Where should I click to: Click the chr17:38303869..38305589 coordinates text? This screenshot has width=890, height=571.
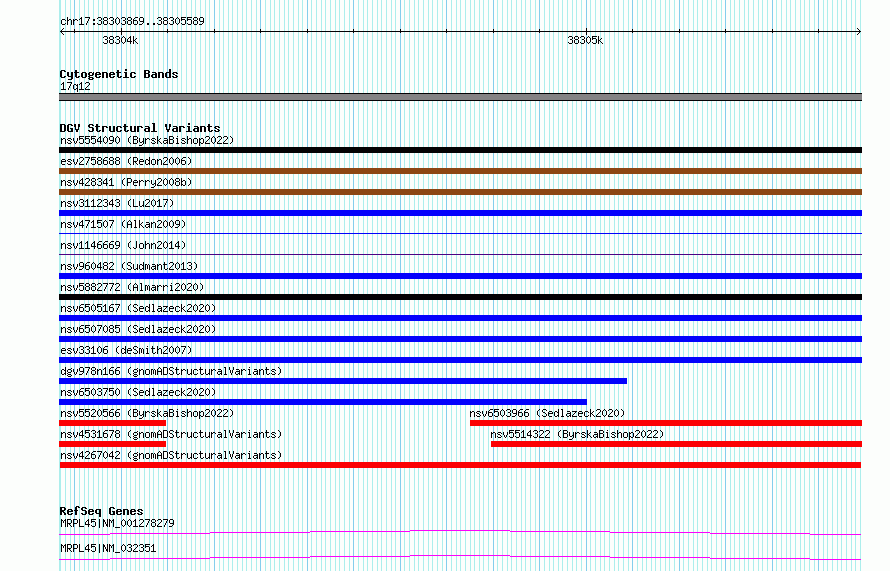point(132,21)
